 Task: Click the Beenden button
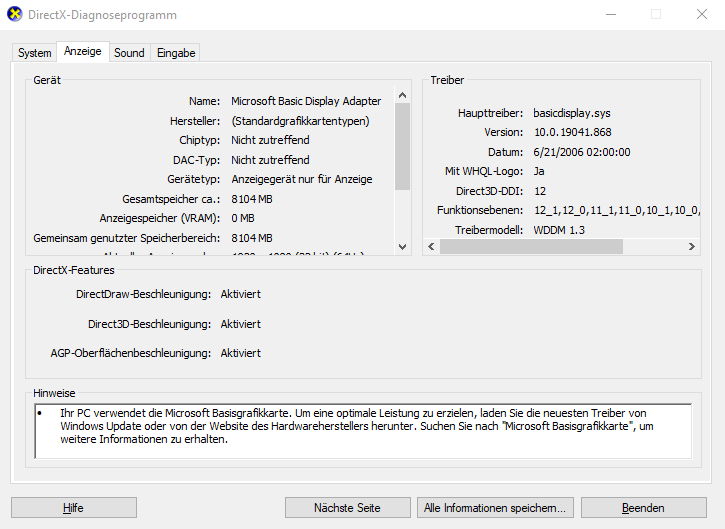(643, 508)
